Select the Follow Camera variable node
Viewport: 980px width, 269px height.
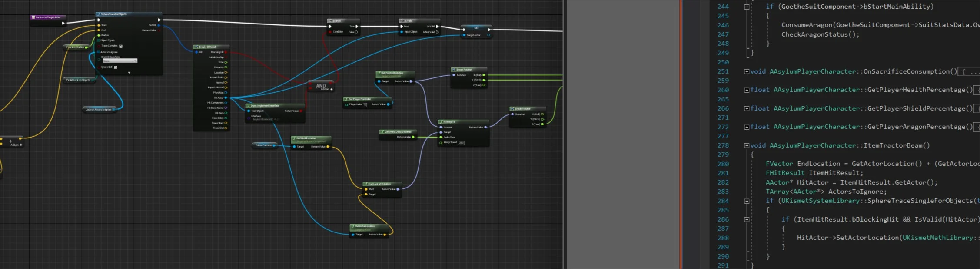(x=265, y=145)
